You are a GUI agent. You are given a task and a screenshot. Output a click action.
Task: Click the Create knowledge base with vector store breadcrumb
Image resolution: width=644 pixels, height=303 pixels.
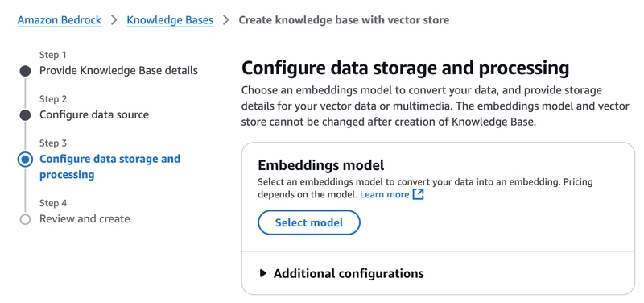coord(344,20)
